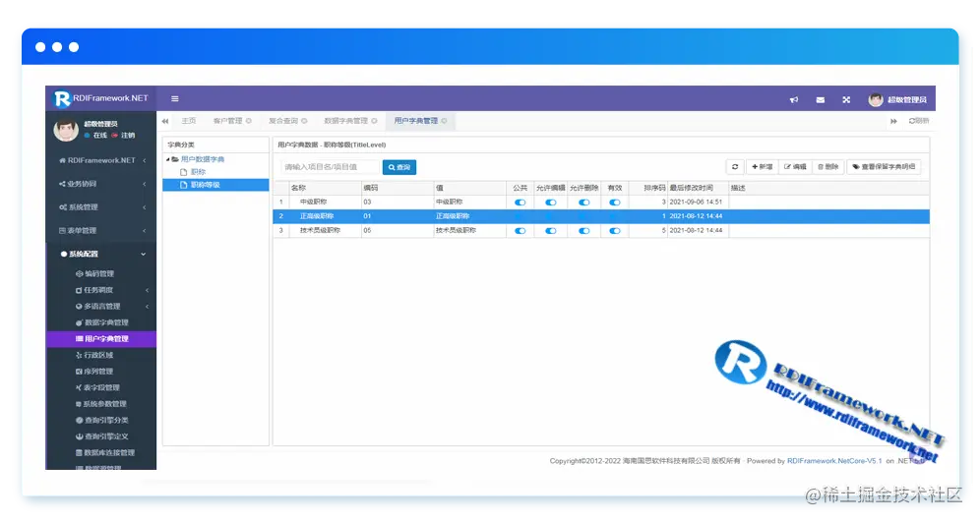
Task: Close the 用户字典管理 tab
Action: [x=445, y=121]
